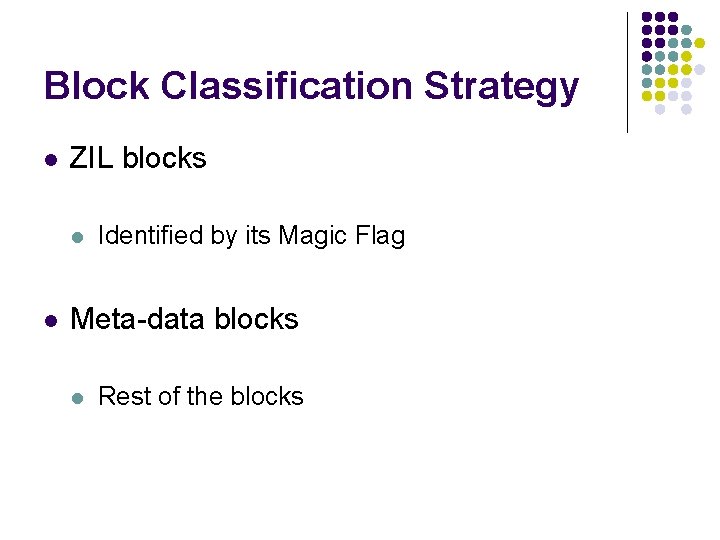Click the top-left purple dot in decoration
The height and width of the screenshot is (540, 720).
(647, 17)
